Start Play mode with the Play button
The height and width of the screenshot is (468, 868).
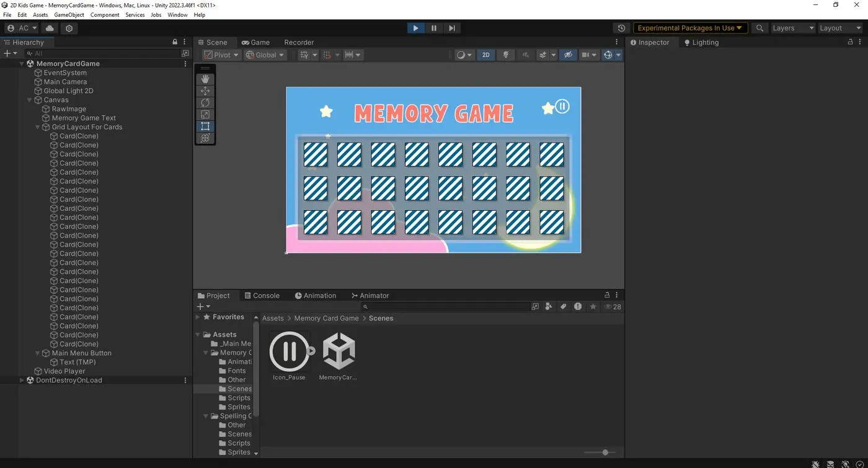(x=415, y=28)
